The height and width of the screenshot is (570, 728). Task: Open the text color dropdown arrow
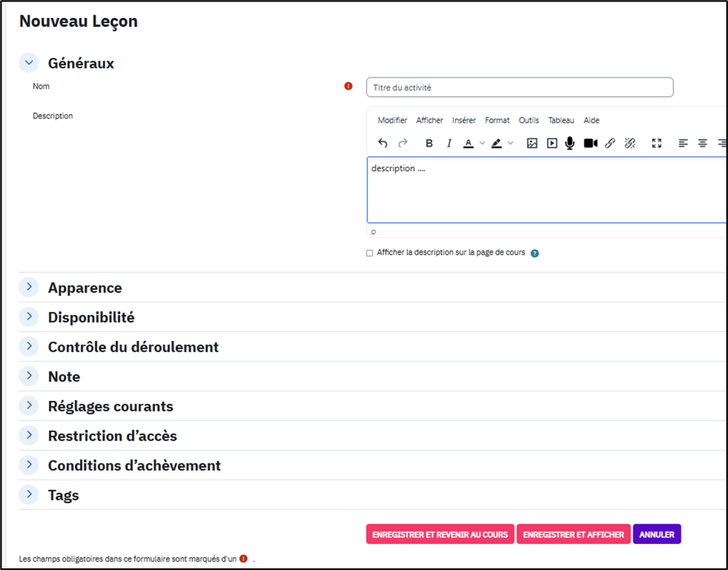pyautogui.click(x=482, y=144)
